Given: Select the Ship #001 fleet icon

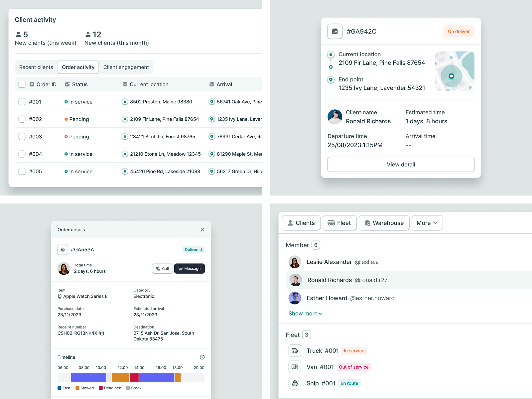Looking at the screenshot, I should pyautogui.click(x=295, y=383).
